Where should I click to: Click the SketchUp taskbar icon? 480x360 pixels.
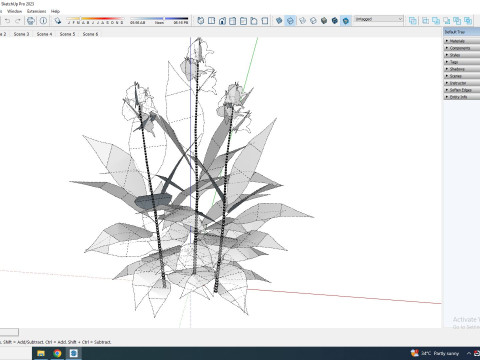[x=74, y=353]
